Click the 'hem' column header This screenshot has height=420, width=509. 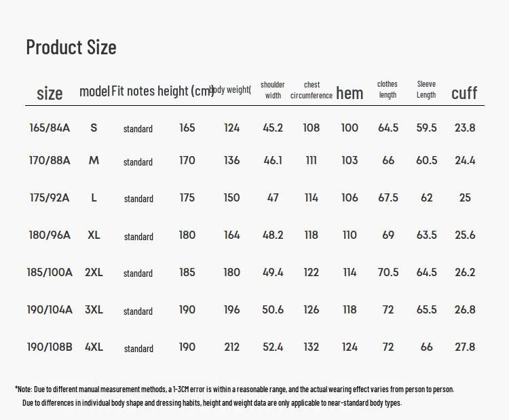(350, 93)
